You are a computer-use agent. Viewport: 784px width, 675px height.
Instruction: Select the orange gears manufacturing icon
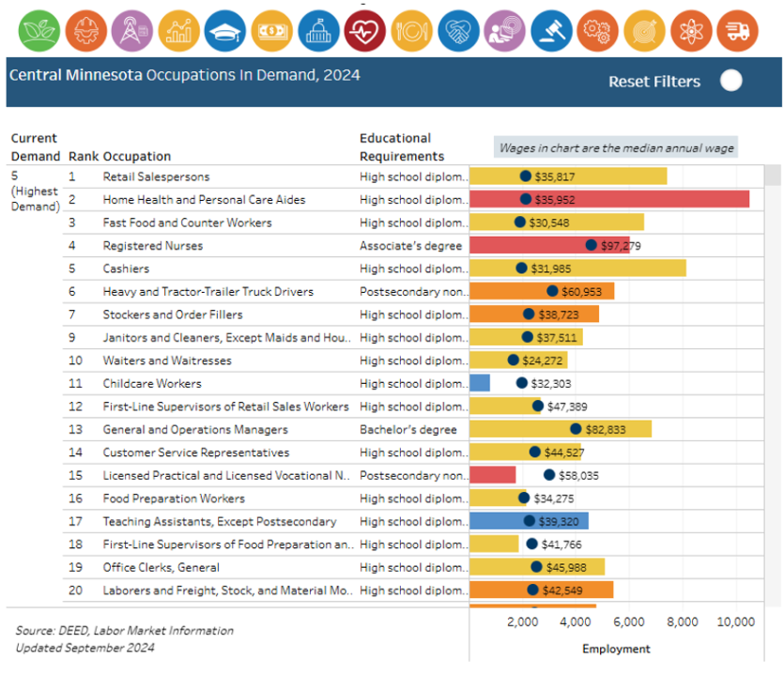597,31
